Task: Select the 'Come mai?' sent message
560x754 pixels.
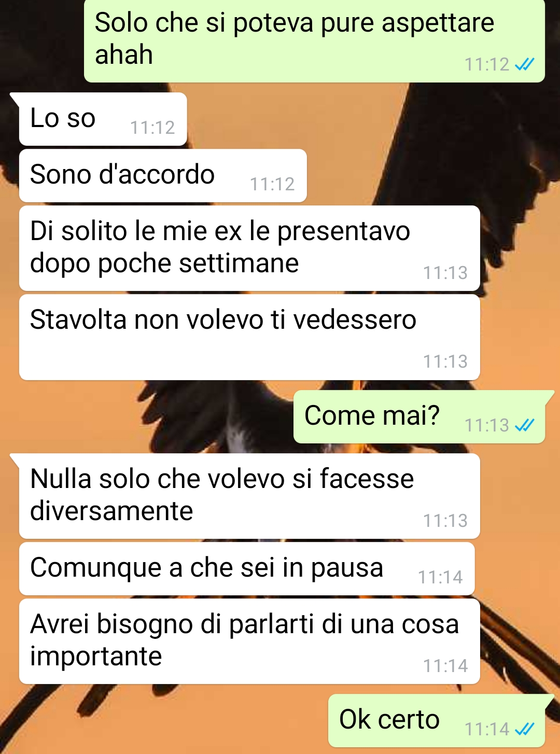Action: 419,417
